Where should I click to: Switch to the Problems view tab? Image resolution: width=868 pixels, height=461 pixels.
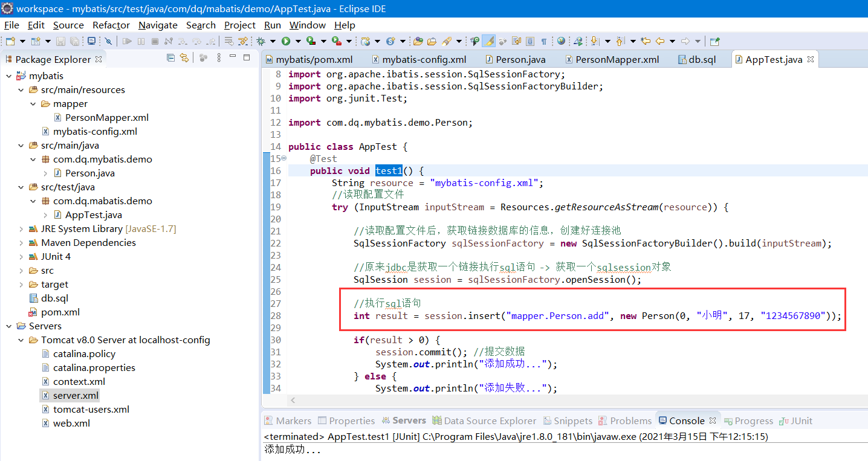click(x=625, y=421)
